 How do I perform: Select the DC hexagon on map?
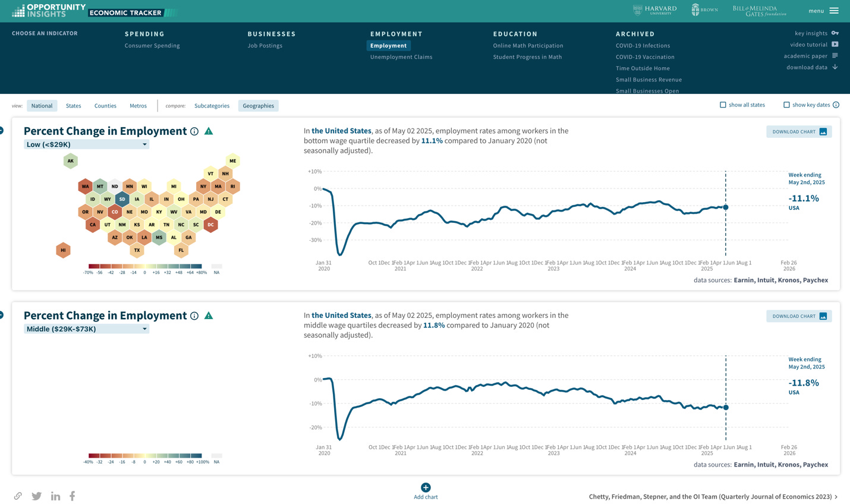(210, 225)
